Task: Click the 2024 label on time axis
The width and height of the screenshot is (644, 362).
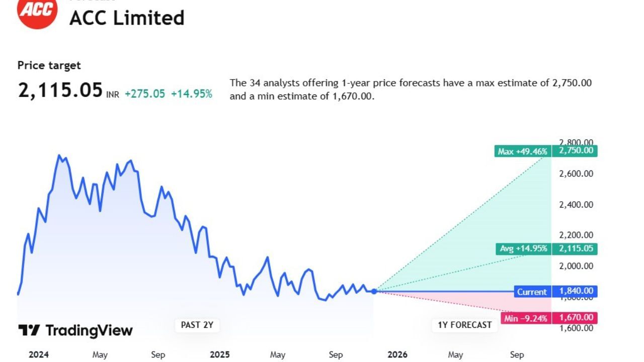Action: [x=39, y=354]
